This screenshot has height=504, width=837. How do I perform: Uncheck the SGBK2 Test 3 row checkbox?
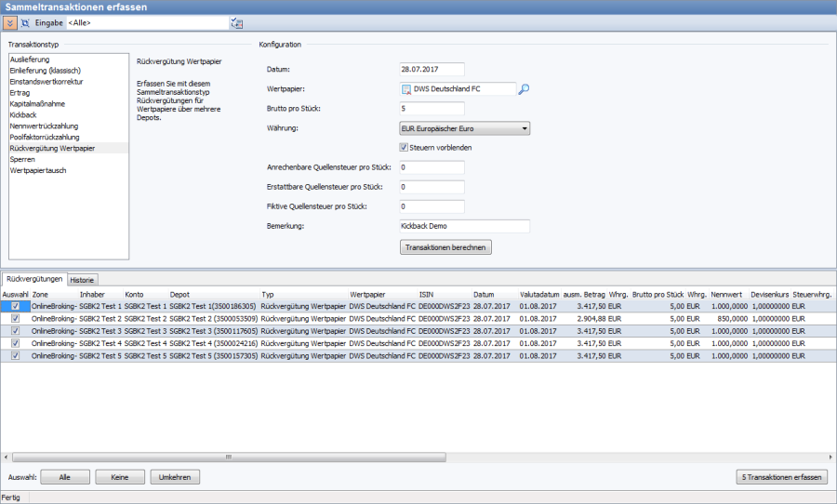(x=15, y=330)
